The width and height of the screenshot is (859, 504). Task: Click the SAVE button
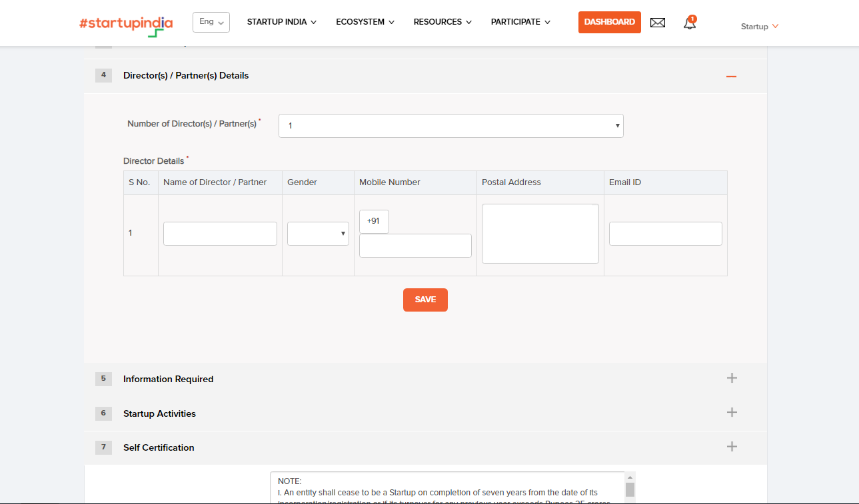click(425, 300)
